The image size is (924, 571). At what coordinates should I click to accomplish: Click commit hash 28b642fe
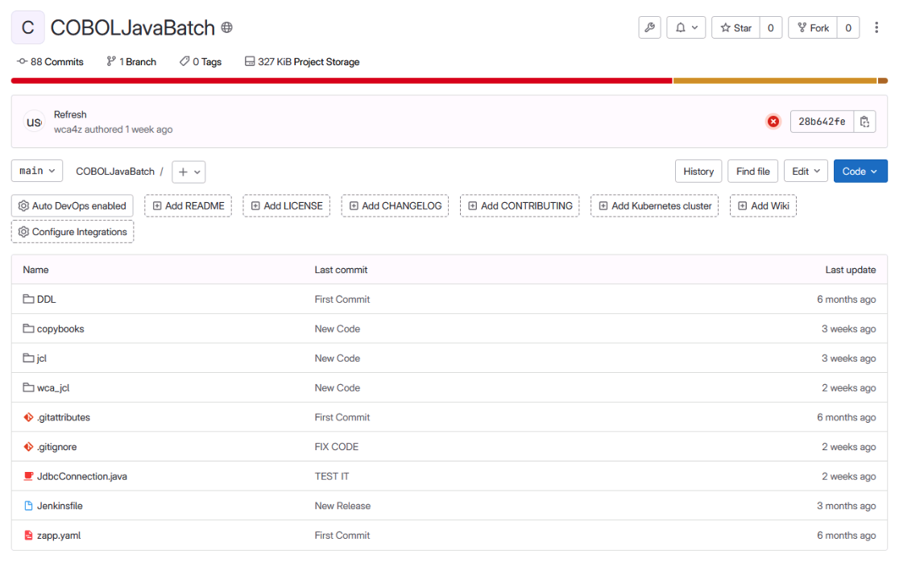822,122
